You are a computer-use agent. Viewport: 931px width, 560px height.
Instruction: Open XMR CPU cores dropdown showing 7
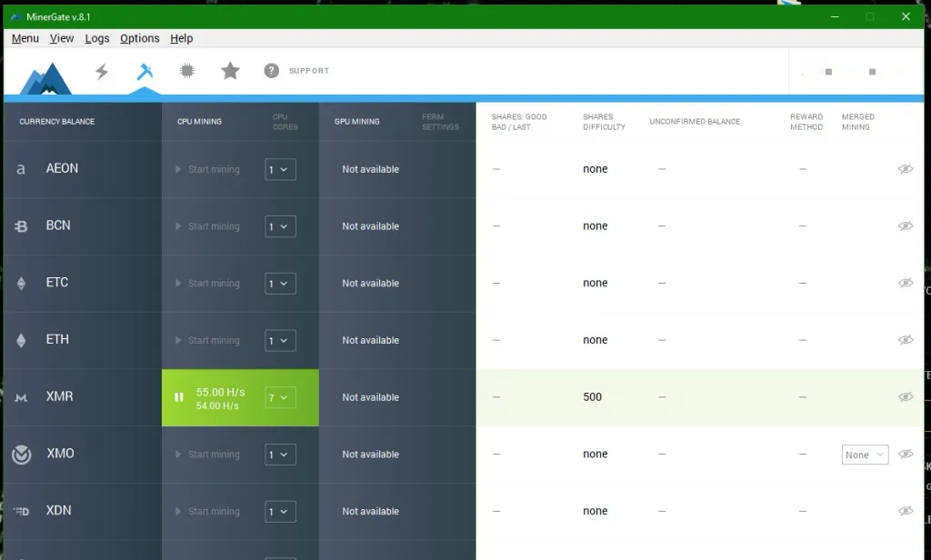tap(280, 397)
